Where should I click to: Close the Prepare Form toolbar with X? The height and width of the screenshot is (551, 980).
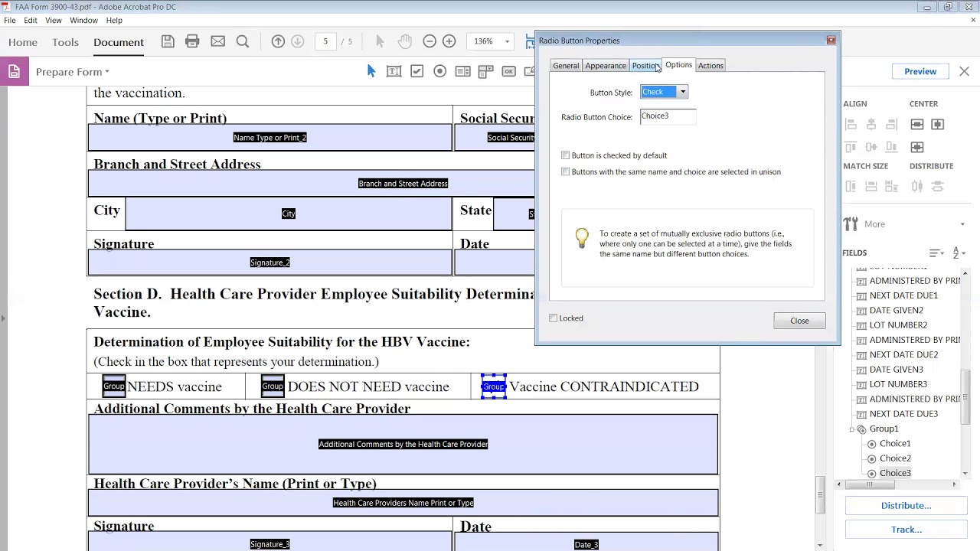click(964, 71)
